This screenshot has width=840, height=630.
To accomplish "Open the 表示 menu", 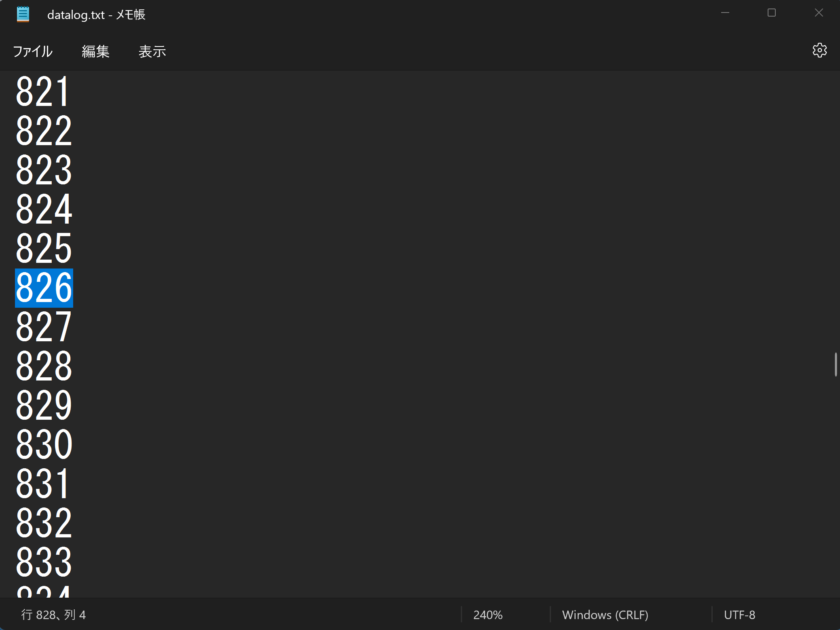I will click(152, 51).
